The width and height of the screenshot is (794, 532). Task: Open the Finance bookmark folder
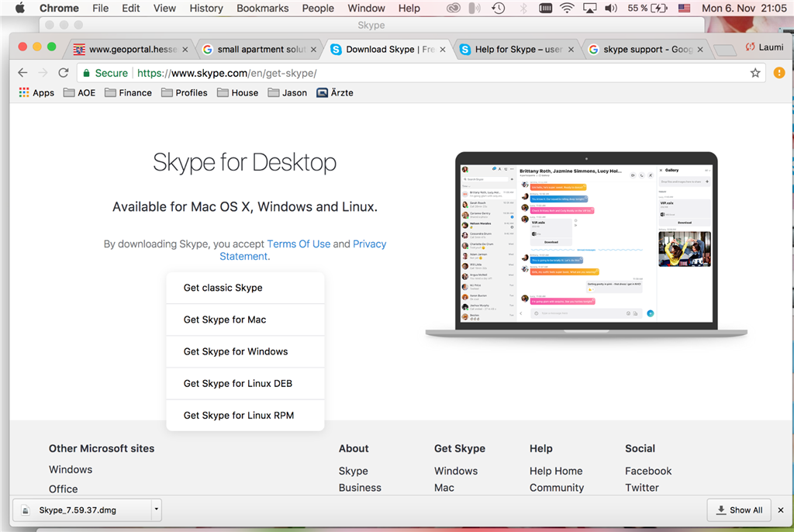[128, 93]
